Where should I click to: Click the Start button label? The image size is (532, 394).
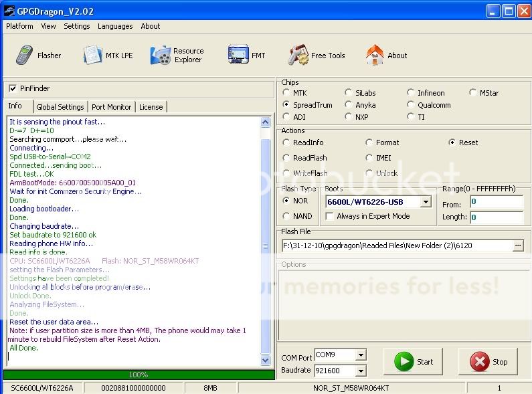pos(425,362)
